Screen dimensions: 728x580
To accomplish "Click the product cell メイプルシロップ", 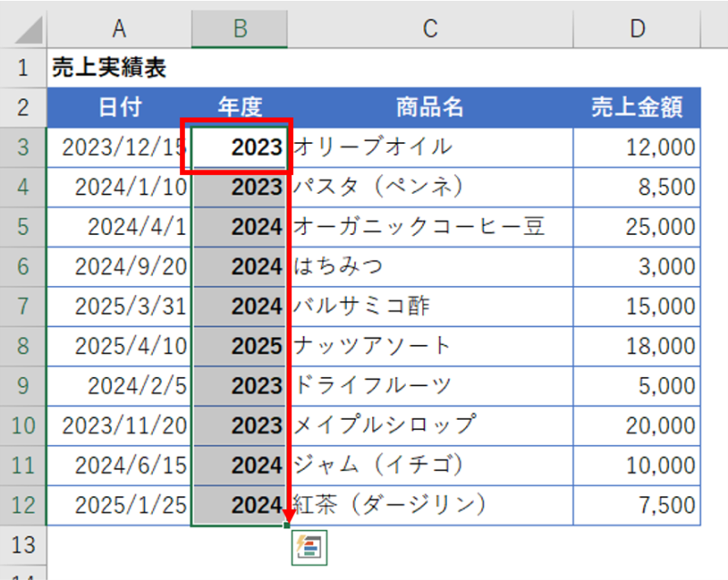I will click(430, 426).
